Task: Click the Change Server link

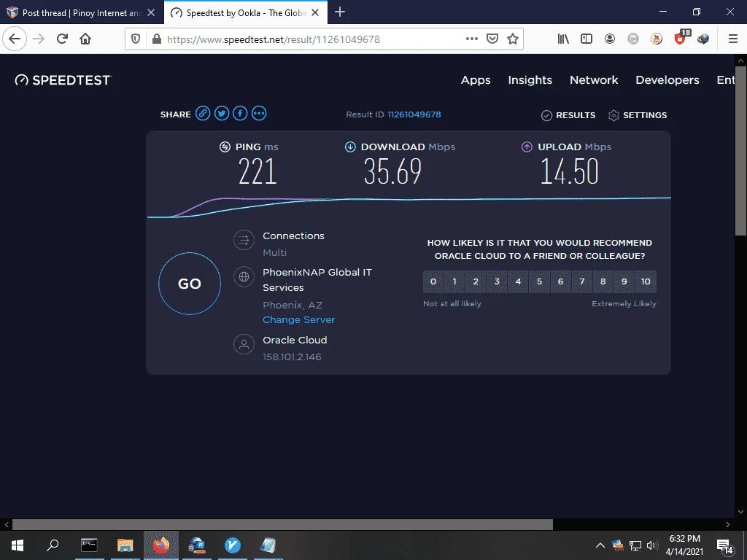Action: click(298, 319)
